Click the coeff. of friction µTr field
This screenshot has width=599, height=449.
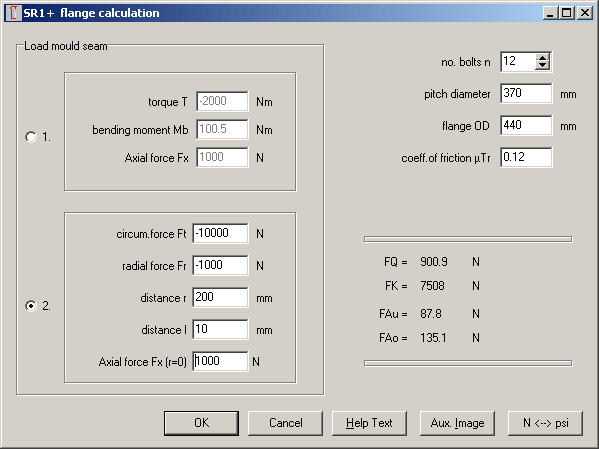(x=526, y=157)
